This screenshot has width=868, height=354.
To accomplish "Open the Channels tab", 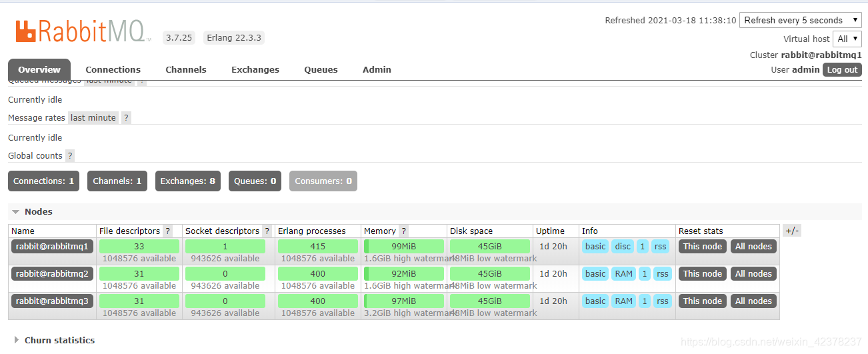I will [186, 69].
